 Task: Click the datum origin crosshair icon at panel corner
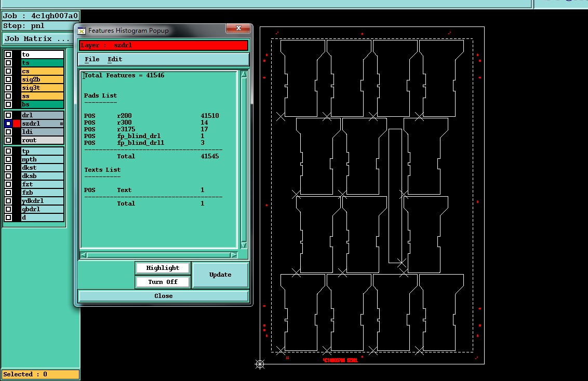[260, 364]
